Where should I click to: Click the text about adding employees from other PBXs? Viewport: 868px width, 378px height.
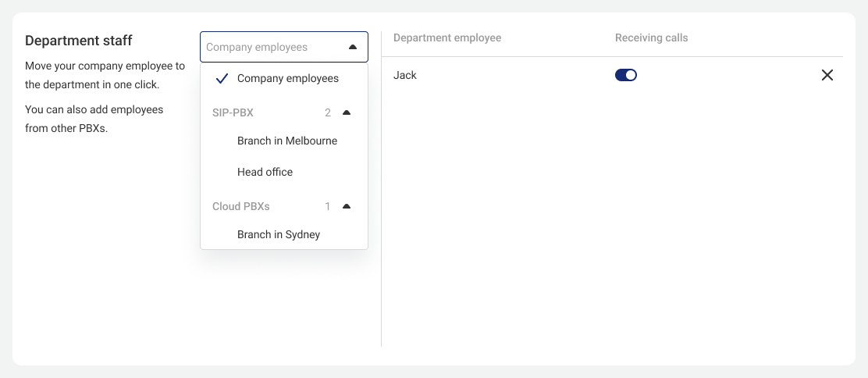coord(94,119)
